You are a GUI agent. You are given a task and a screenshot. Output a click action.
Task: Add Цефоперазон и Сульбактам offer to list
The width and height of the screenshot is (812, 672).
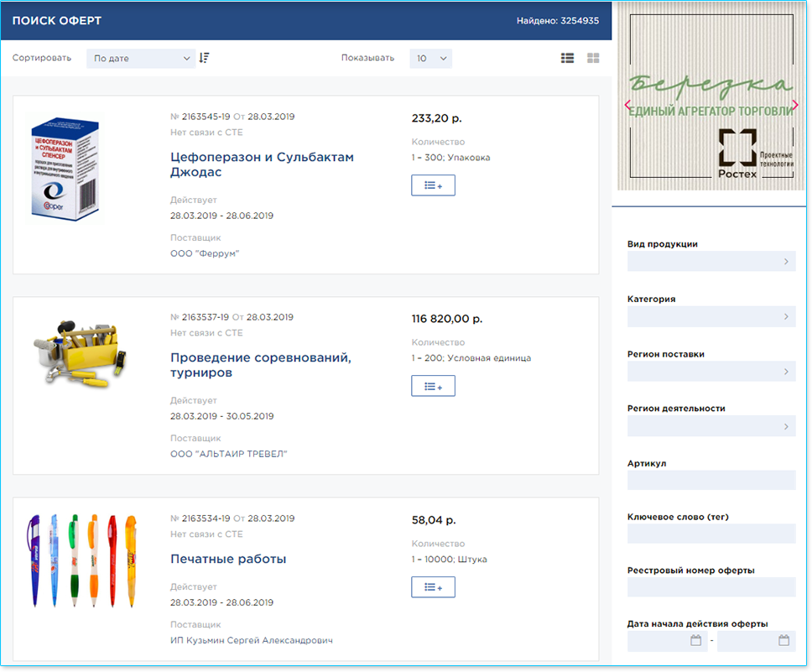433,185
